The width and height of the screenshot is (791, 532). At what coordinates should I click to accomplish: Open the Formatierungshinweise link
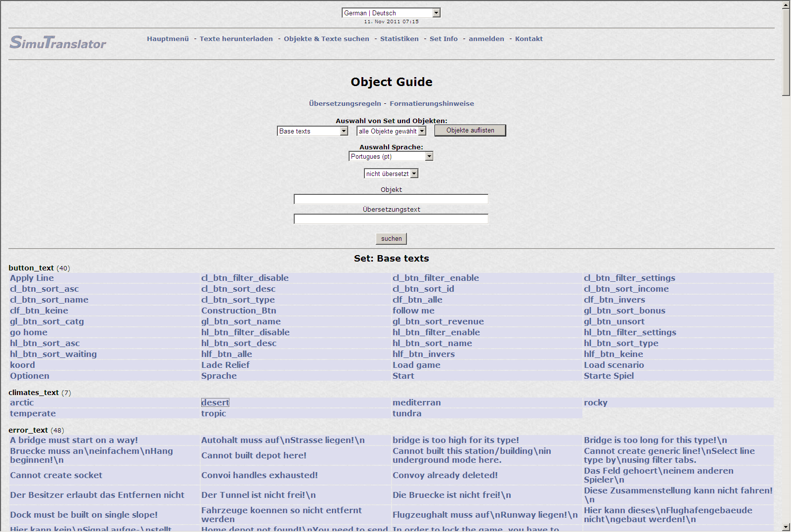432,103
